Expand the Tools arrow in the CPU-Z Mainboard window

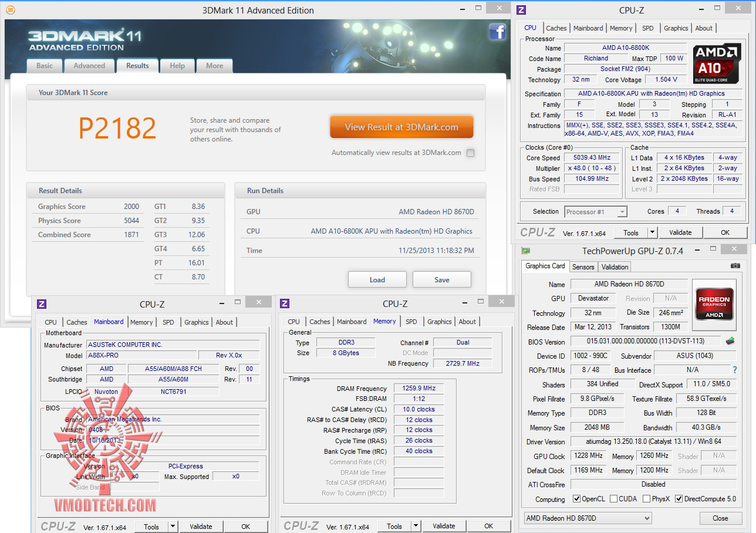click(173, 527)
